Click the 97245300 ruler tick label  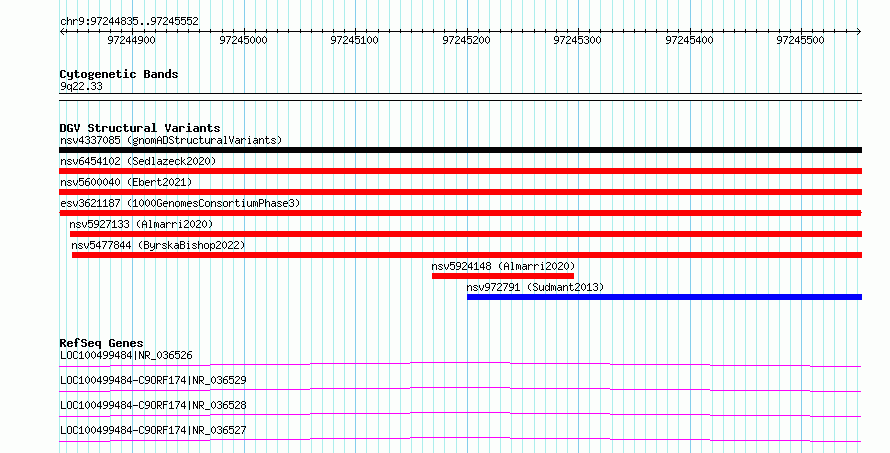[577, 40]
